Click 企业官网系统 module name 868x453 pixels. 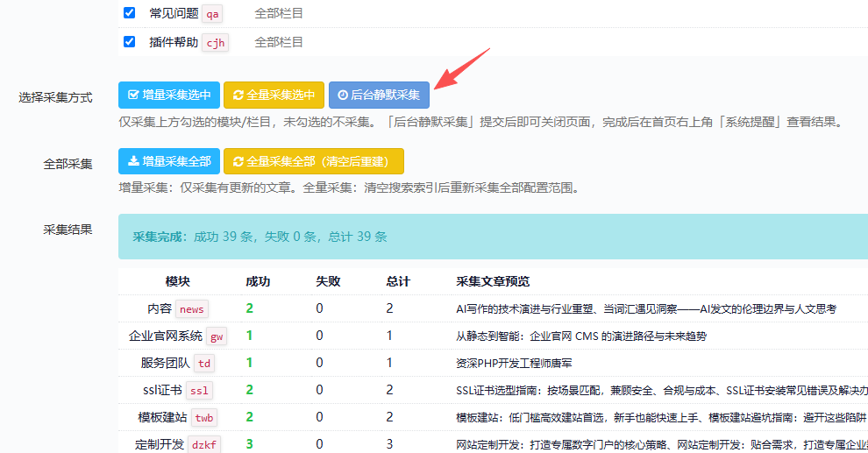pos(166,336)
